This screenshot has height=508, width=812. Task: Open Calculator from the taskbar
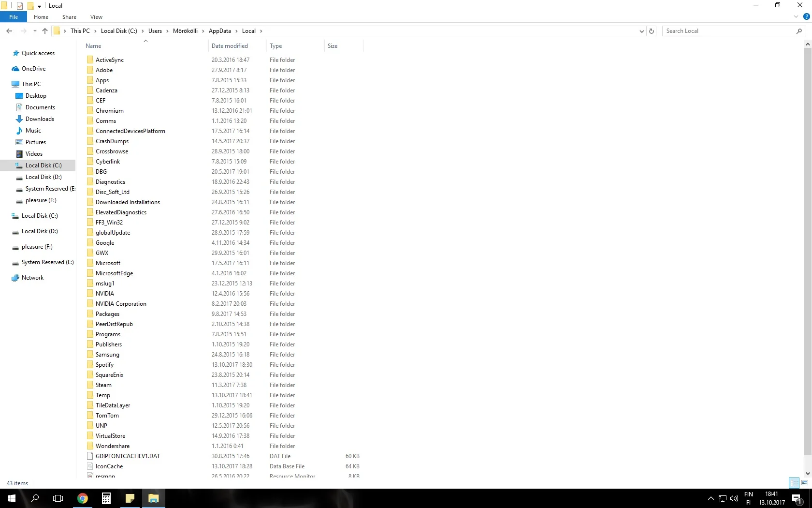106,498
